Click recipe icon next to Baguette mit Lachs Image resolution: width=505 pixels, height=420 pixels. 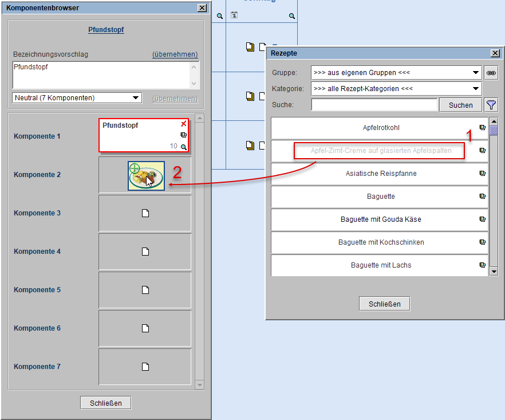coord(482,265)
